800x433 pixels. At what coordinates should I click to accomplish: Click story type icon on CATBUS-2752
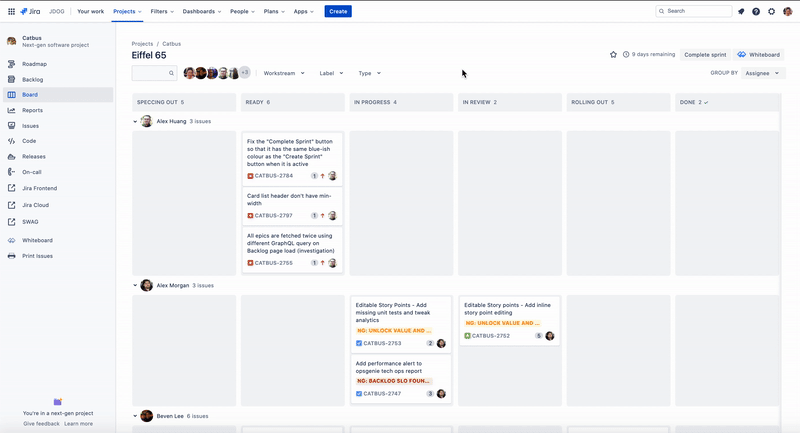pos(467,336)
